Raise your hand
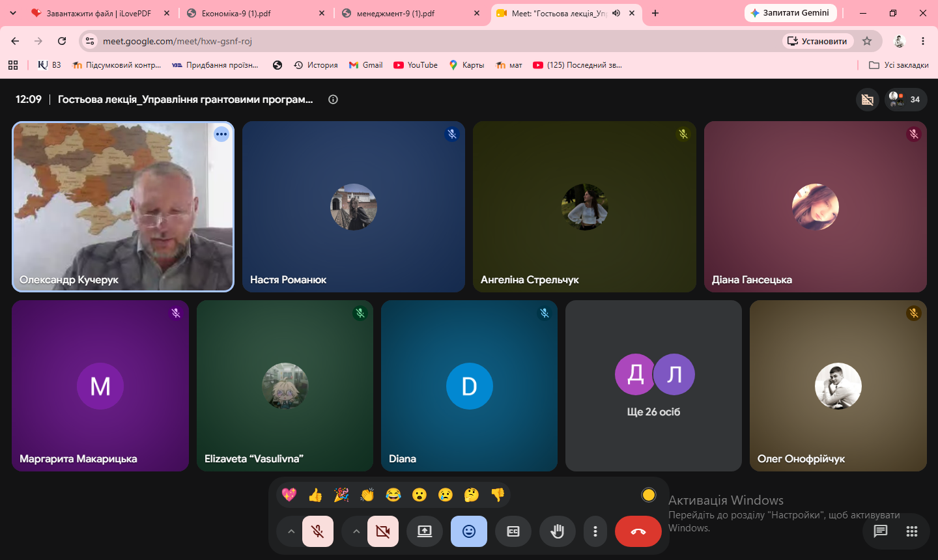938x560 pixels. [x=557, y=531]
